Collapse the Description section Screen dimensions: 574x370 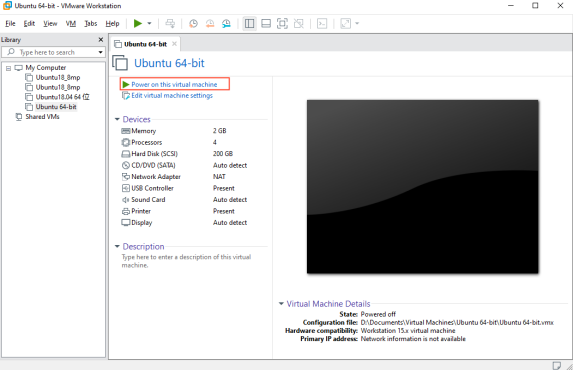coord(117,246)
